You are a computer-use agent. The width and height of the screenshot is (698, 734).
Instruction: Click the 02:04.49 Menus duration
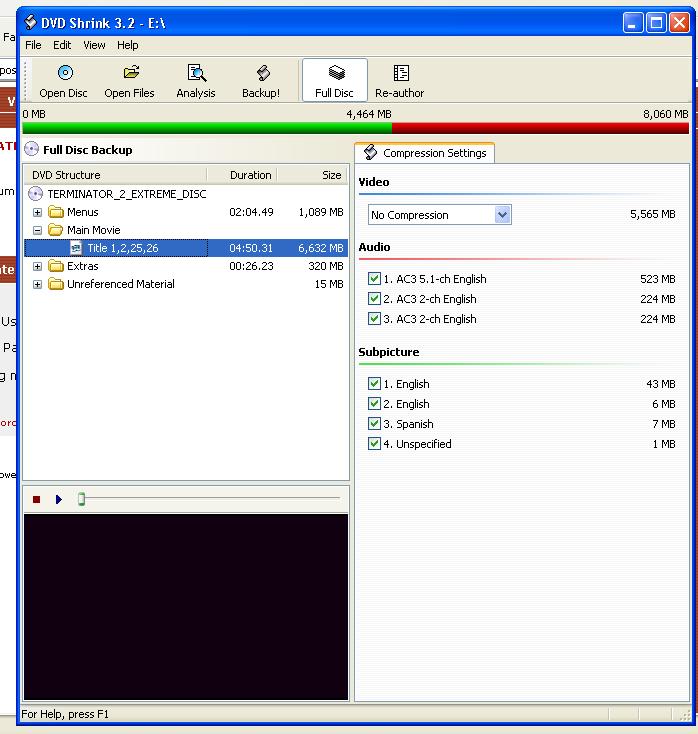(x=251, y=212)
